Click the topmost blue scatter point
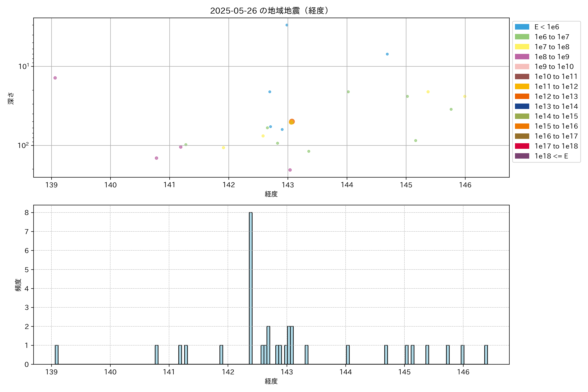The height and width of the screenshot is (392, 588). click(x=287, y=25)
